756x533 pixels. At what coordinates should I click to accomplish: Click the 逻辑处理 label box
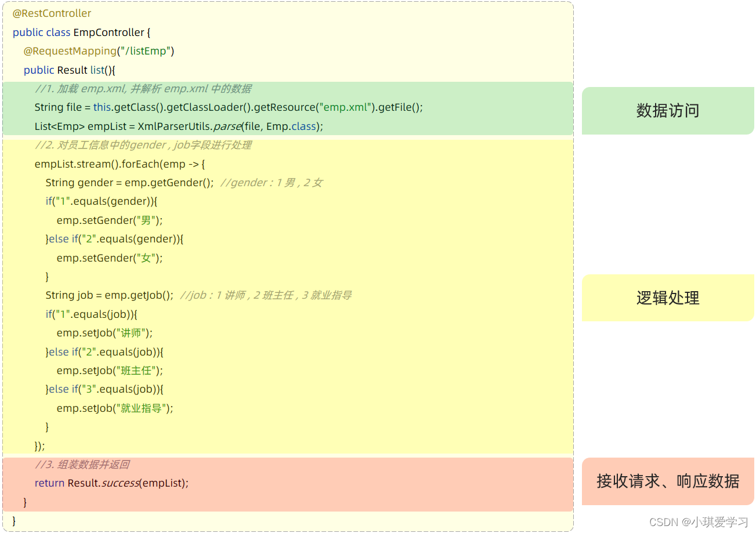[x=668, y=298]
